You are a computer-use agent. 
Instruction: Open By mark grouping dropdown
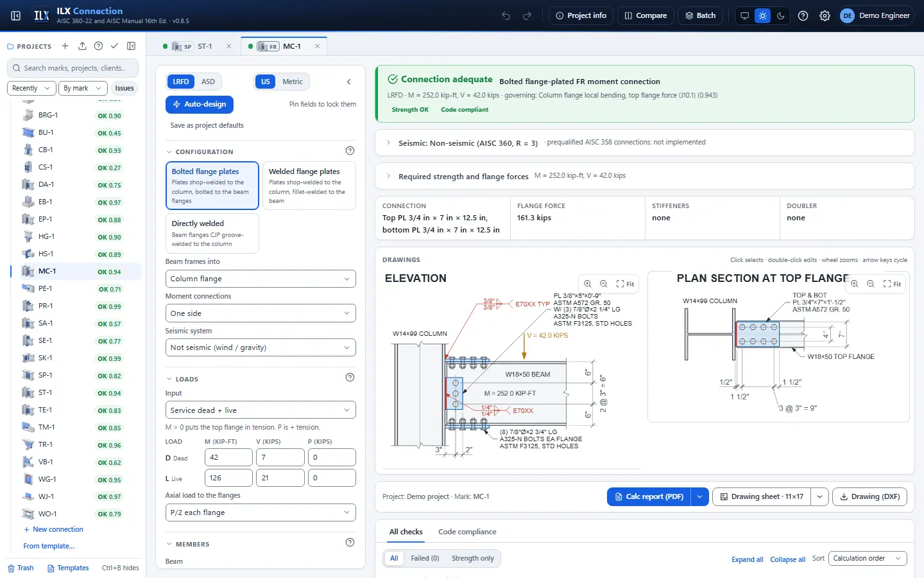point(83,88)
